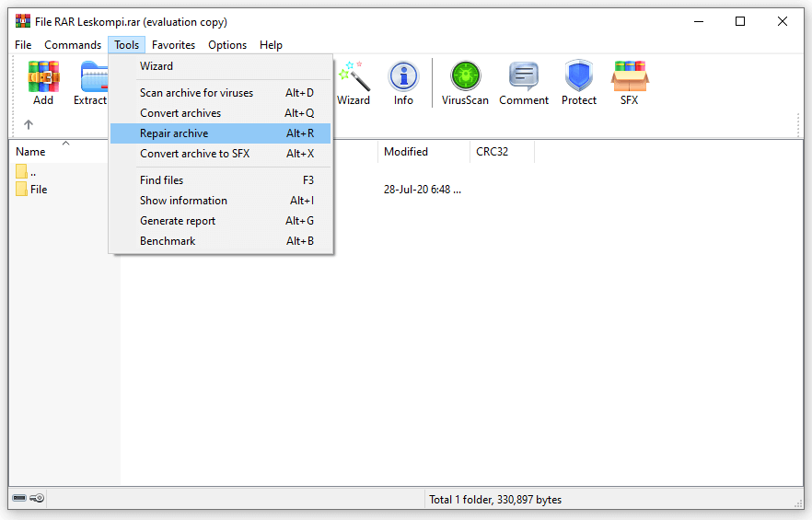Click the drive icon in status bar
The height and width of the screenshot is (520, 812).
tap(19, 498)
